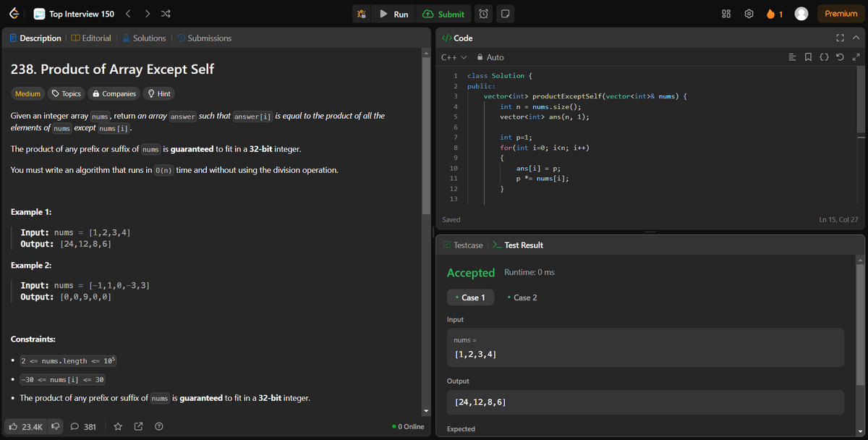This screenshot has height=440, width=868.
Task: Show the Companies tag list
Action: pos(113,93)
